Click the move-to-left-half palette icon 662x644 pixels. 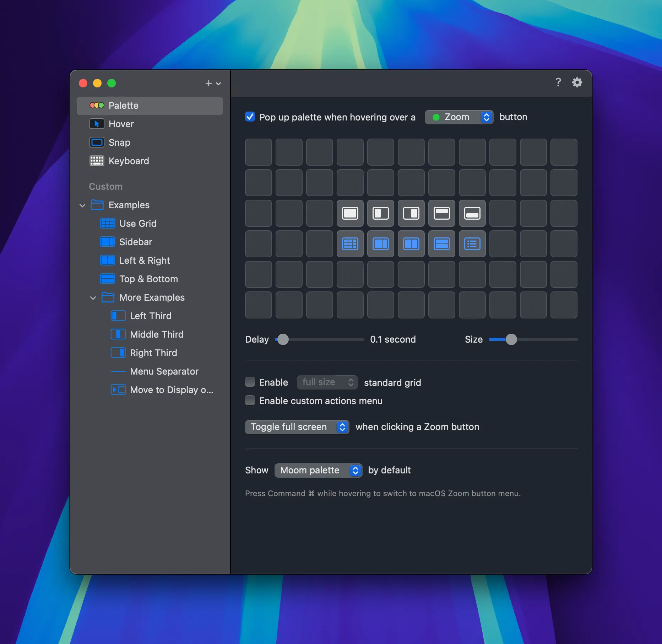click(380, 213)
